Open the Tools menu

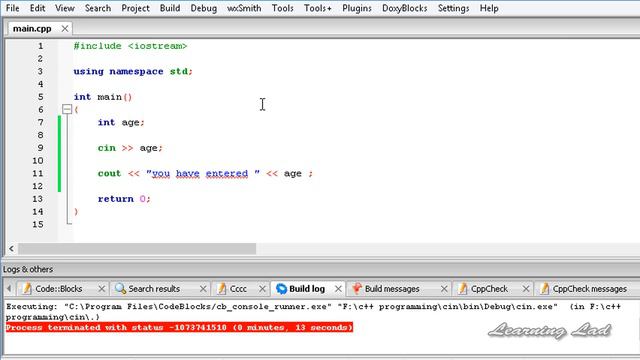click(x=282, y=8)
